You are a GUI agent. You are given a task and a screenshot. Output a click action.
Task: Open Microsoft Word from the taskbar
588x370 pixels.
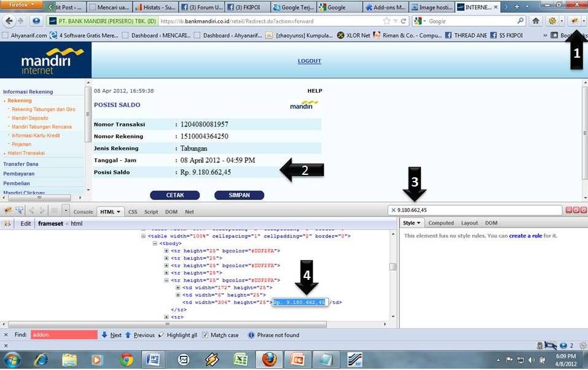pos(153,360)
